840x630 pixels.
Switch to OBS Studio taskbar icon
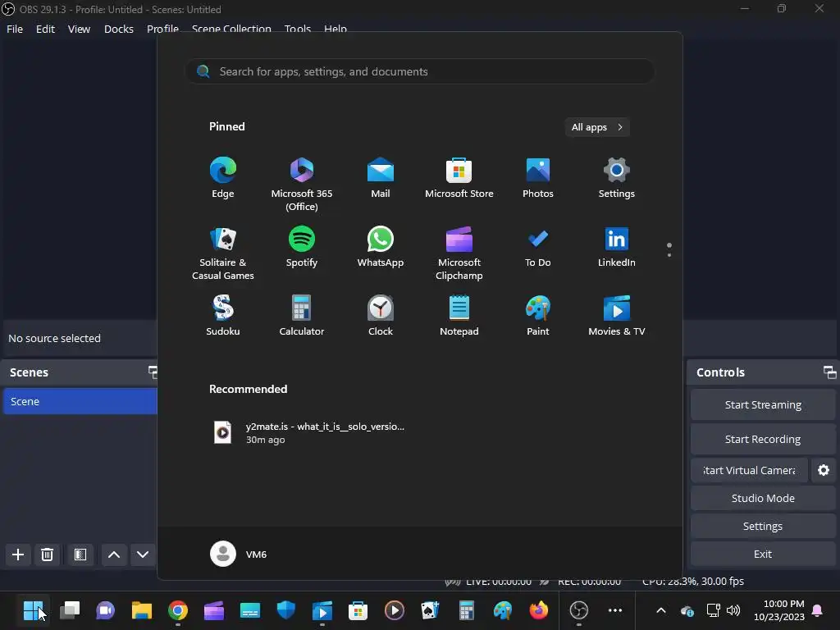click(578, 610)
